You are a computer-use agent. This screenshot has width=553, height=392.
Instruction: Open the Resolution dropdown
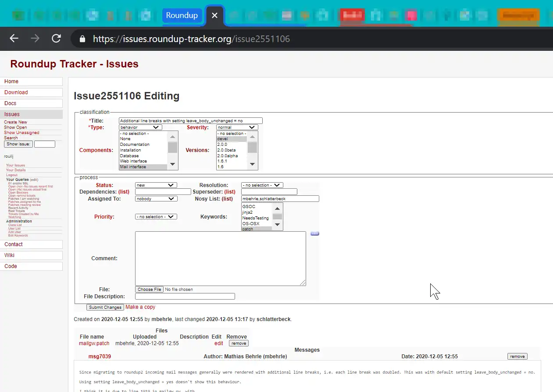point(262,185)
